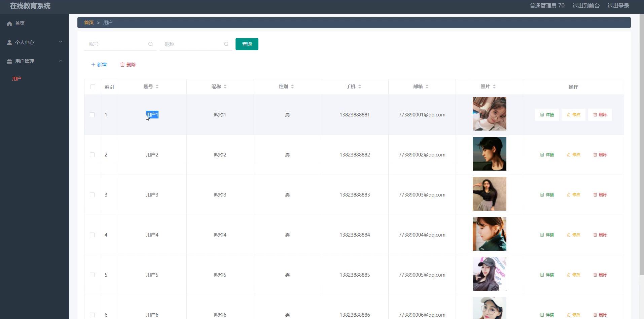The width and height of the screenshot is (644, 319).
Task: Click the sort icon beside 邮箱 header
Action: (427, 87)
